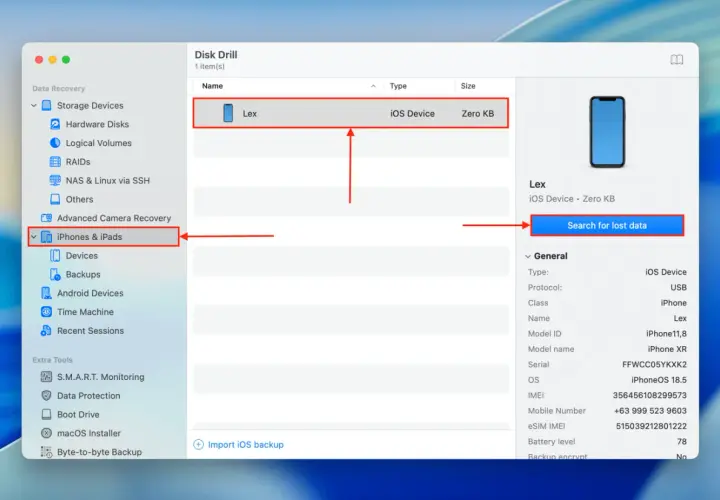Select macOS Installer under Extra Tools
Screen dimensions: 720x500
coord(89,433)
